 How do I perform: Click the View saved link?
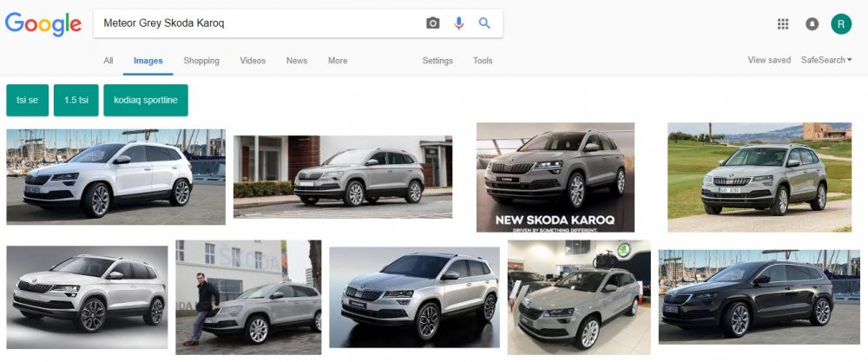(769, 60)
